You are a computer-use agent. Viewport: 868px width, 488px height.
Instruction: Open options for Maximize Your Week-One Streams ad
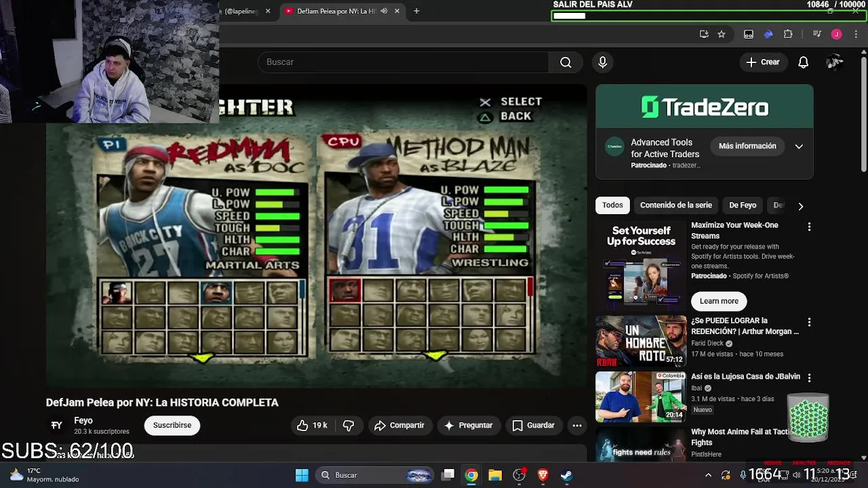pos(809,227)
